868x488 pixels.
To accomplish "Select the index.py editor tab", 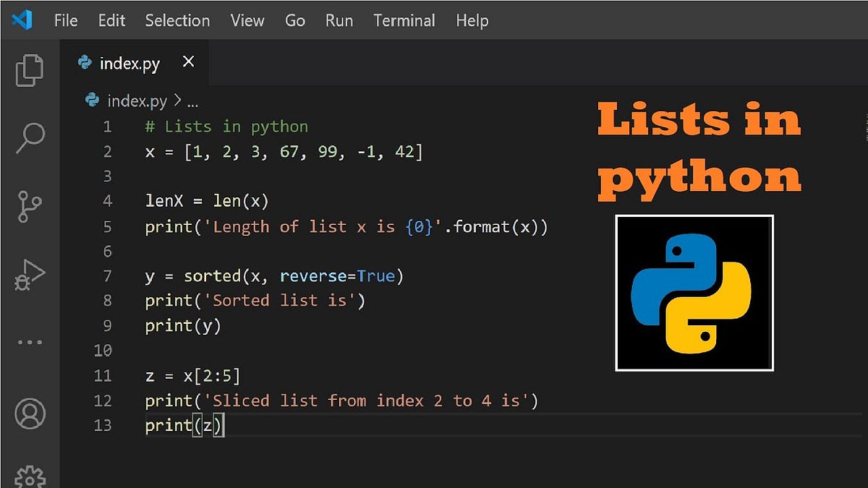I will coord(135,63).
